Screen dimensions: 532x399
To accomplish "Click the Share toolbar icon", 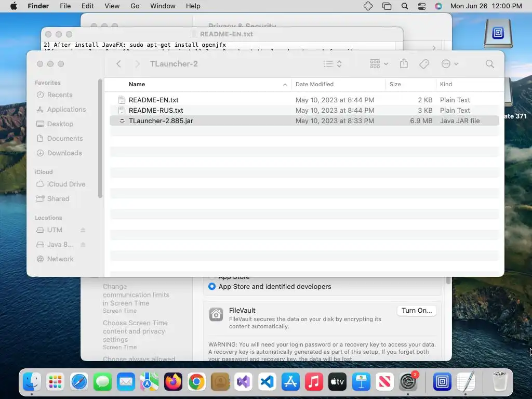I will pyautogui.click(x=403, y=64).
